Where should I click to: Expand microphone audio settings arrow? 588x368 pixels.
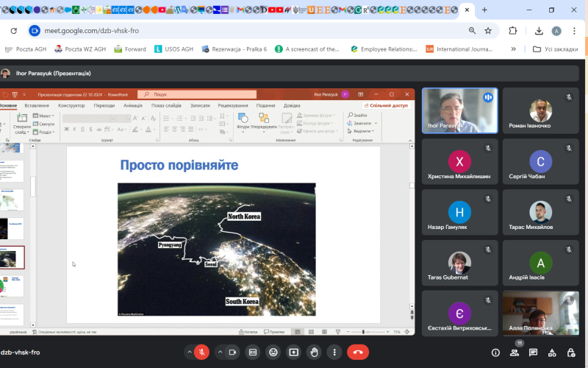pyautogui.click(x=190, y=353)
